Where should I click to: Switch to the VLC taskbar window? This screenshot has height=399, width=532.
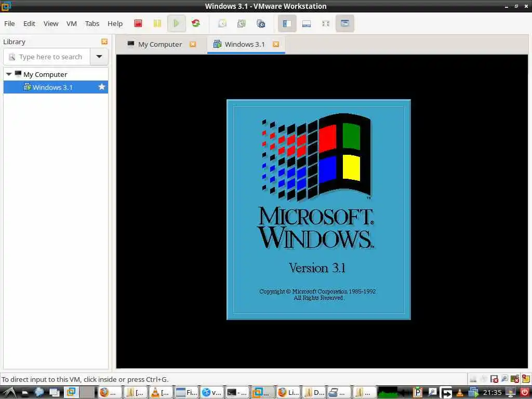click(160, 393)
